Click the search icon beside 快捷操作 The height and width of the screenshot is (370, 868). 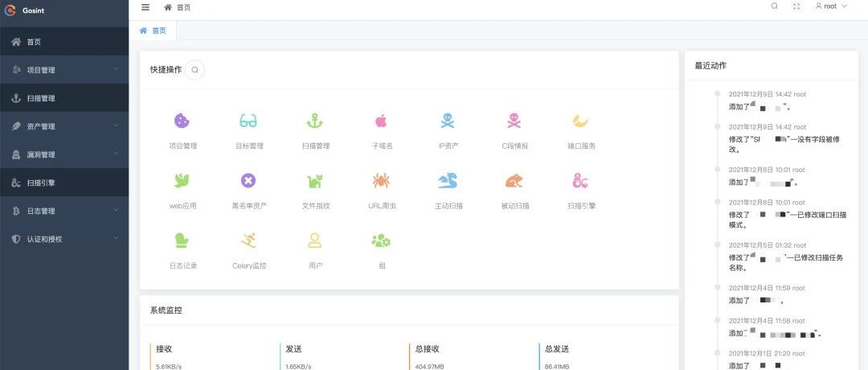tap(194, 70)
